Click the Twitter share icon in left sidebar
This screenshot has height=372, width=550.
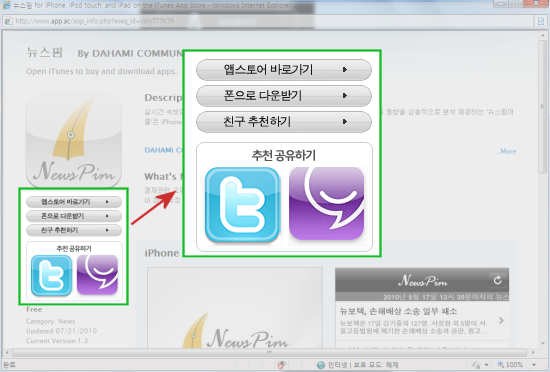[x=52, y=276]
